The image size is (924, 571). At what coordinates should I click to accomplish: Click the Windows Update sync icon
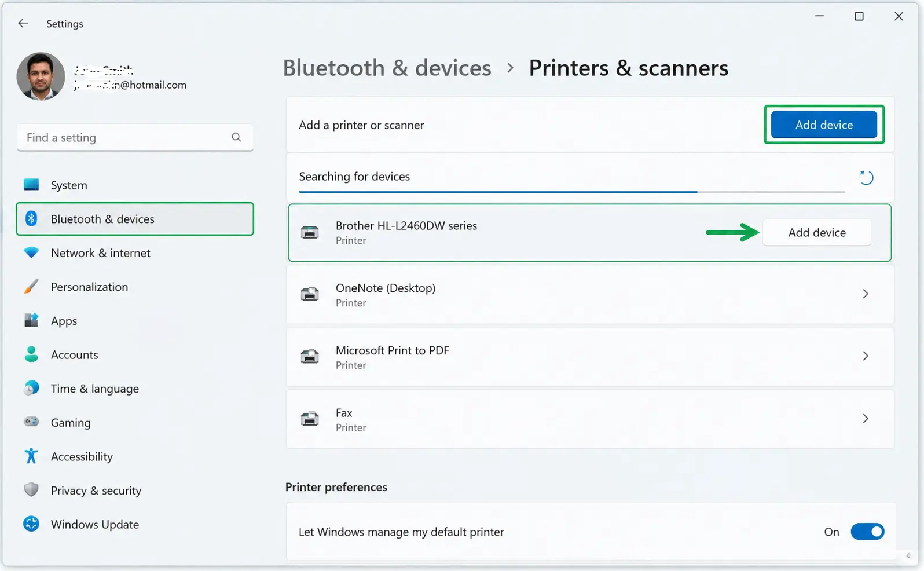(31, 524)
